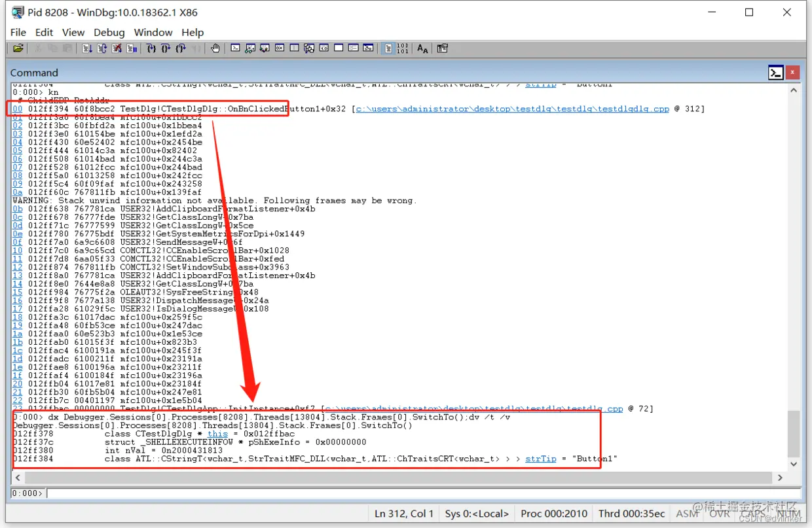Open the Window menu

click(x=153, y=32)
